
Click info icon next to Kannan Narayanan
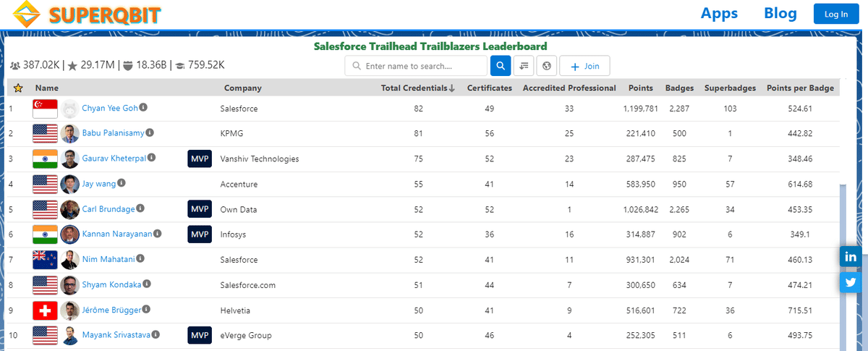point(158,234)
